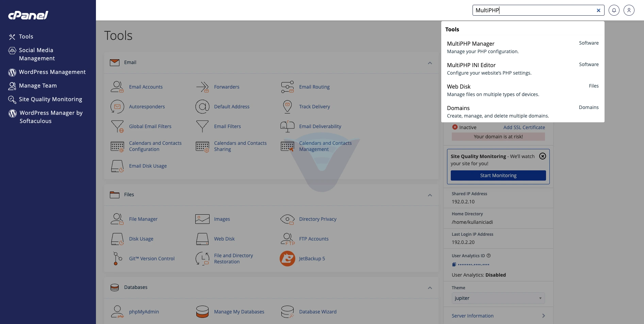The image size is (644, 324).
Task: Select MultiPHP Manager from search results
Action: [523, 47]
